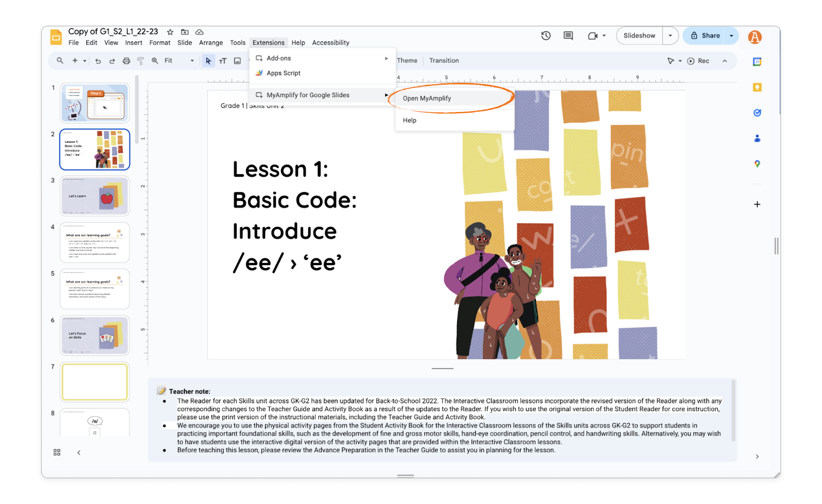
Task: Select the paint format roller icon
Action: (x=140, y=61)
